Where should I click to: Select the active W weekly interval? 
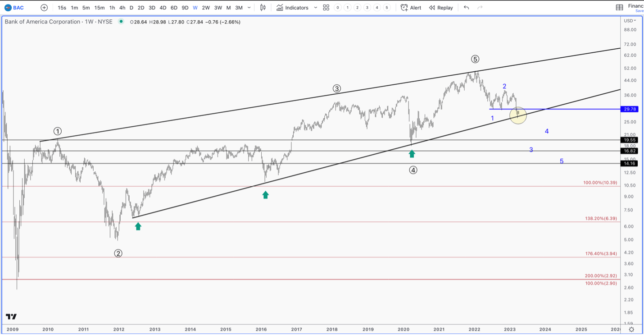(195, 8)
